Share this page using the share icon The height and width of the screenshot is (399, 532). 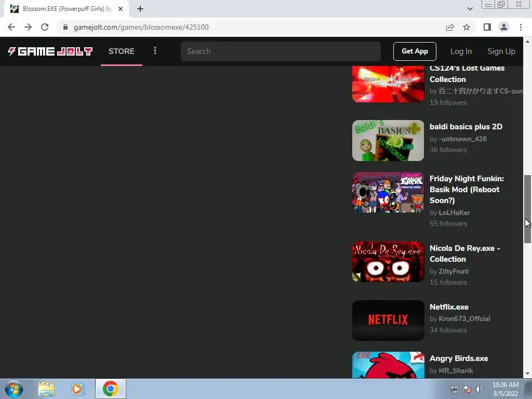pos(450,27)
